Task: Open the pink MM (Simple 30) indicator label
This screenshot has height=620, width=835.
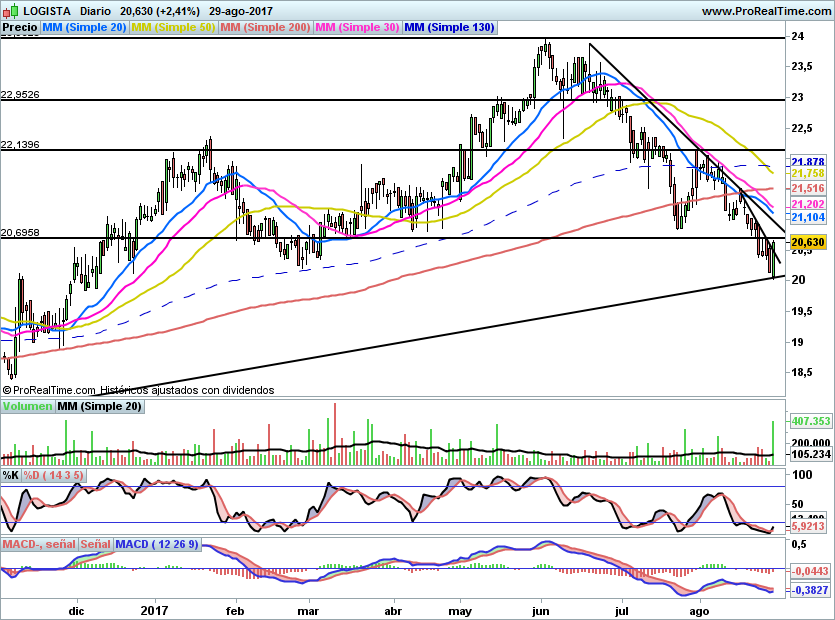Action: [357, 28]
